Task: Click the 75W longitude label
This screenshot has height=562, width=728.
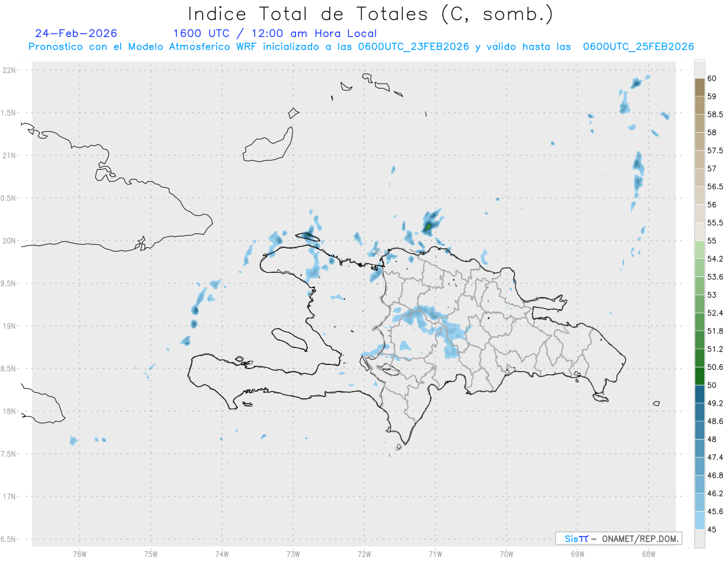Action: click(x=151, y=554)
